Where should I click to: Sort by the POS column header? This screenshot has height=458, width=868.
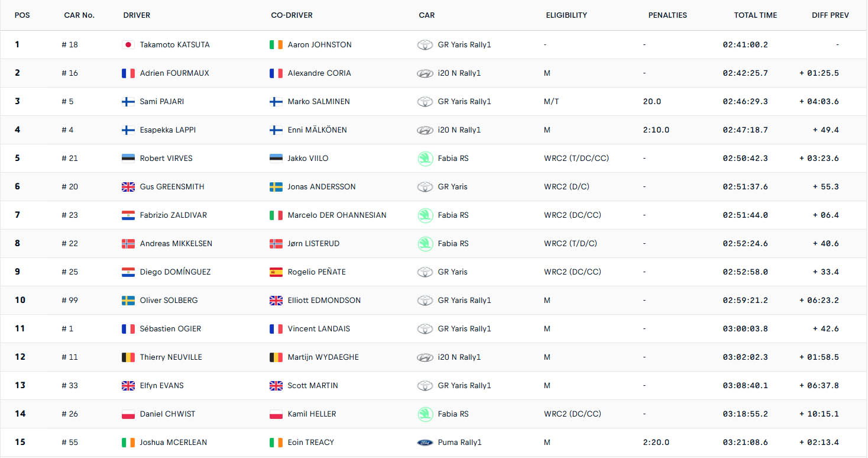pyautogui.click(x=22, y=15)
